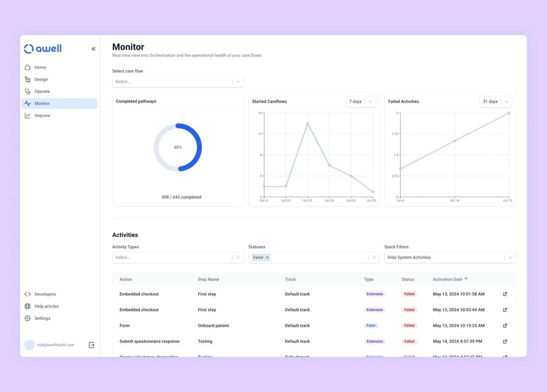Screen dimensions: 547x392
Task: Click the Default track cell in the Form row
Action: [x=297, y=326]
